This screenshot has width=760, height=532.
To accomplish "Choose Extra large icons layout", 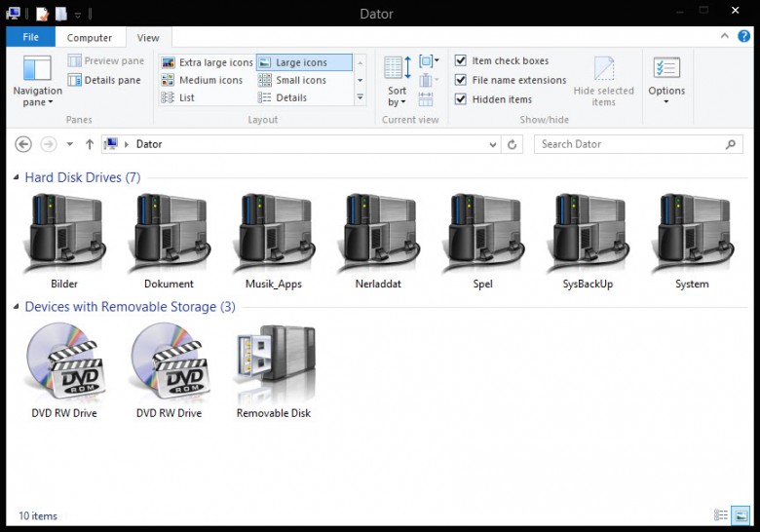I will click(208, 62).
